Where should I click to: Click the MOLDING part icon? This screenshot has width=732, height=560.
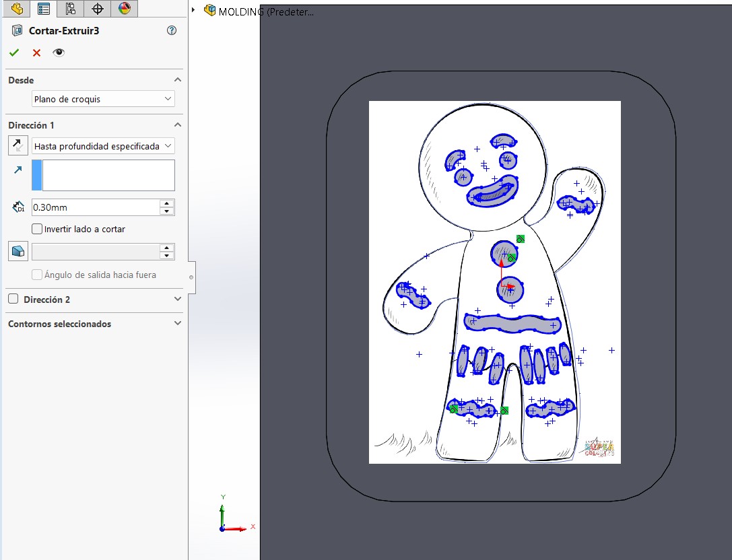(210, 10)
